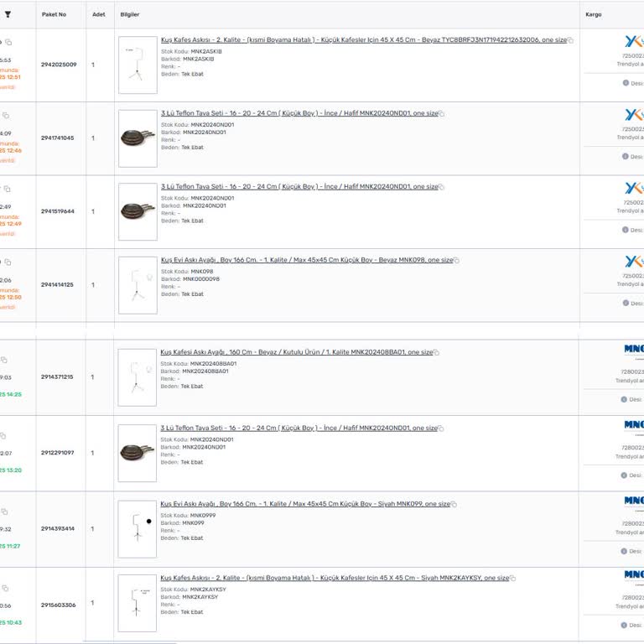Copy Tava Seti title in package 2941519644 row
The height and width of the screenshot is (644, 644).
(x=442, y=187)
